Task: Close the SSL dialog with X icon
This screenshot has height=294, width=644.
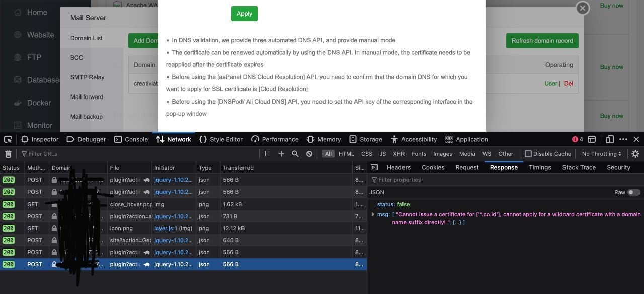Action: tap(582, 8)
